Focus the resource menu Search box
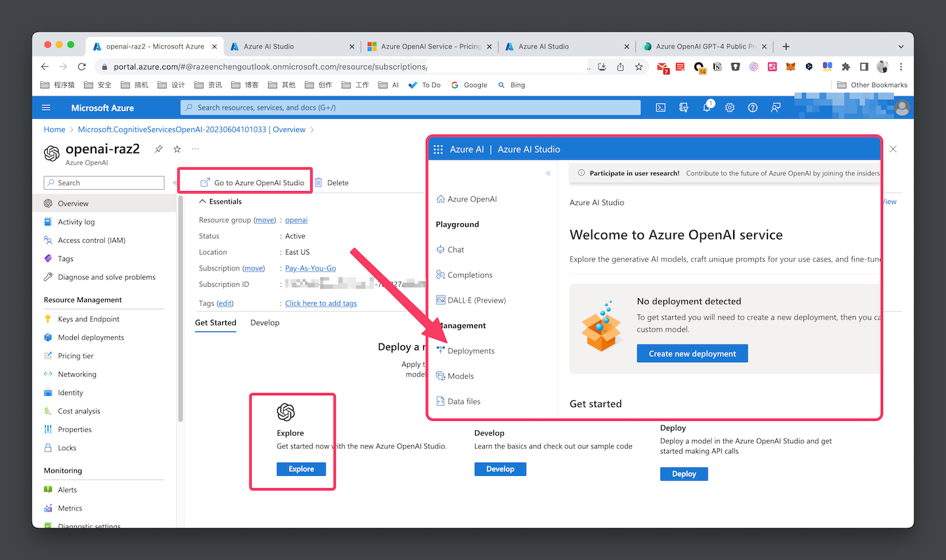Viewport: 946px width, 560px height. click(104, 183)
